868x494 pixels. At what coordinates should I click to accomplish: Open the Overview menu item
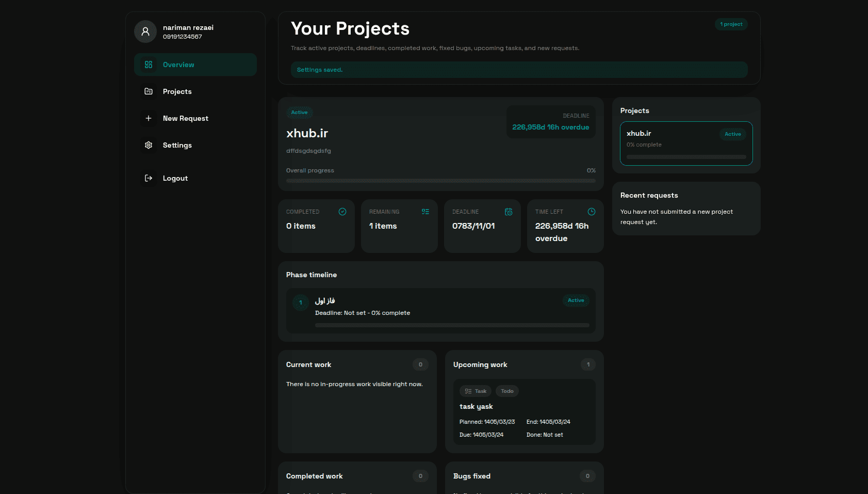coord(195,65)
